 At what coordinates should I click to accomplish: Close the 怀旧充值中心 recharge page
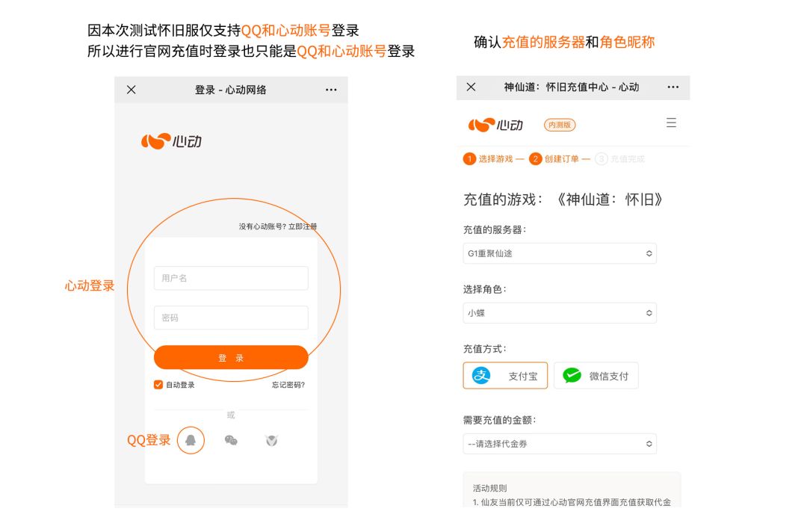471,87
